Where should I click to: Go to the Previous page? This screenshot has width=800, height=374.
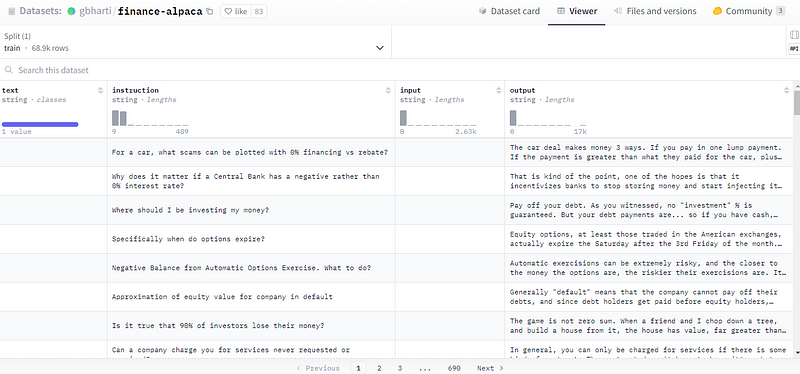click(x=318, y=368)
